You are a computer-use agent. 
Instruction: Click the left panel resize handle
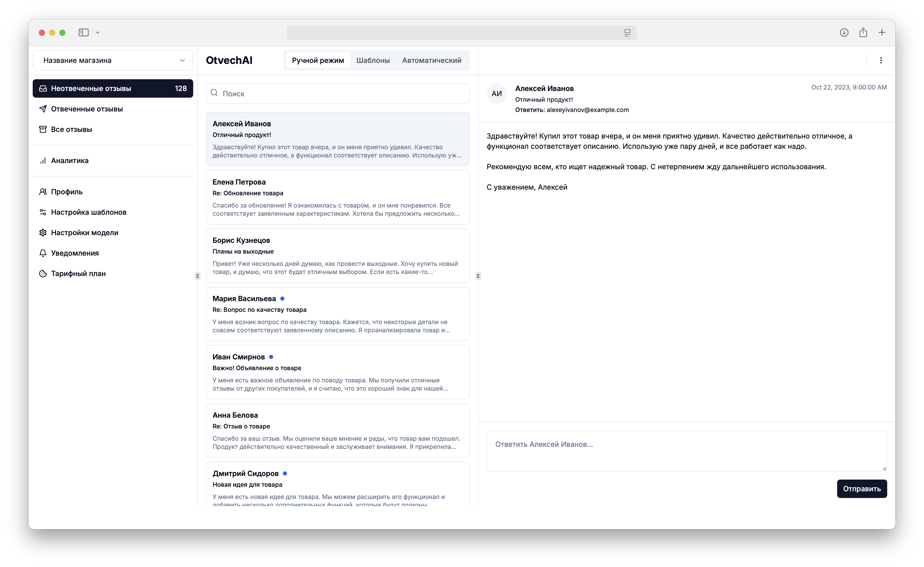point(197,276)
